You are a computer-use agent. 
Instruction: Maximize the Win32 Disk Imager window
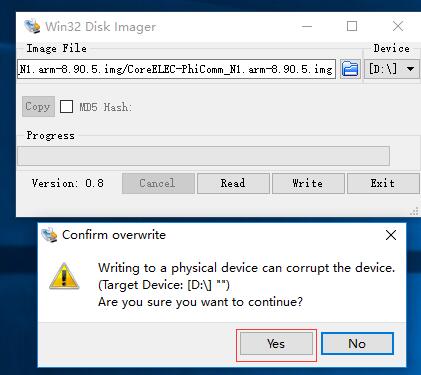pyautogui.click(x=352, y=26)
